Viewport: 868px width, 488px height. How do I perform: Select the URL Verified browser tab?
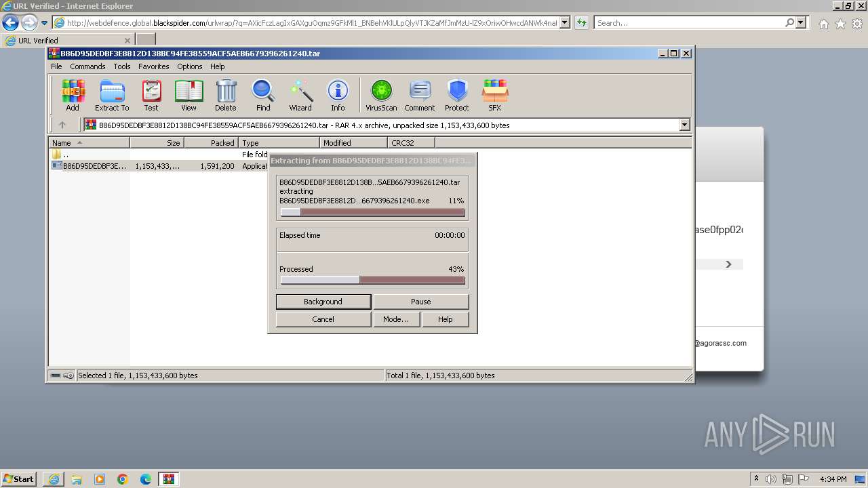click(x=67, y=40)
